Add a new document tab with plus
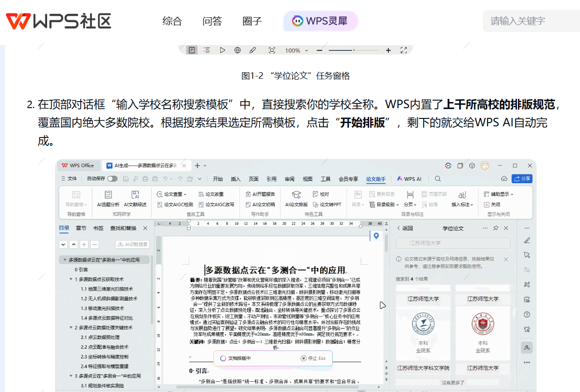 197,165
